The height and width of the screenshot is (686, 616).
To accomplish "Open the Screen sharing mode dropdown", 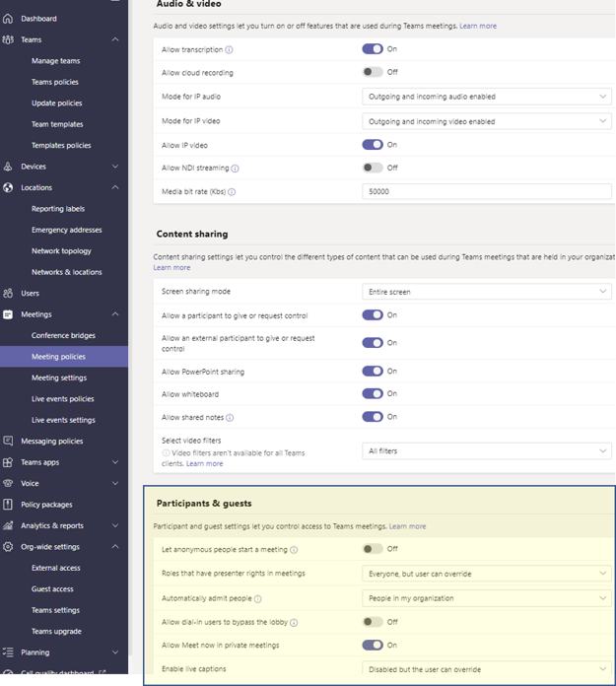I will [x=487, y=292].
